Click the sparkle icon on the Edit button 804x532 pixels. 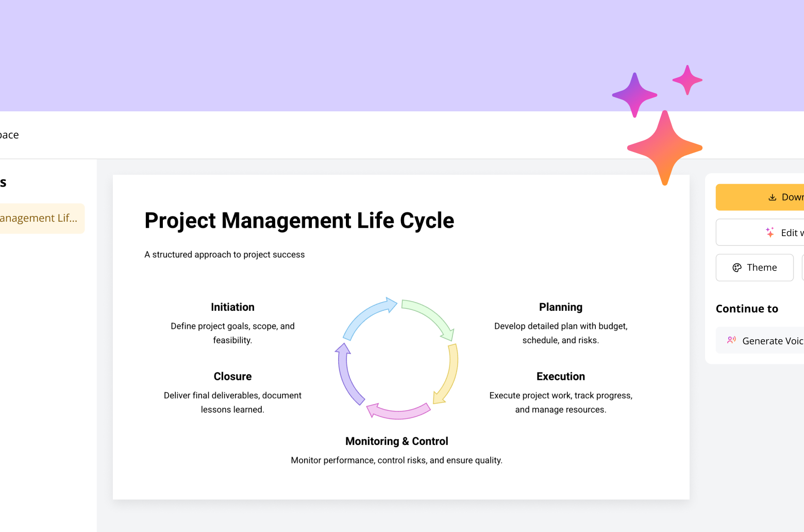(770, 232)
